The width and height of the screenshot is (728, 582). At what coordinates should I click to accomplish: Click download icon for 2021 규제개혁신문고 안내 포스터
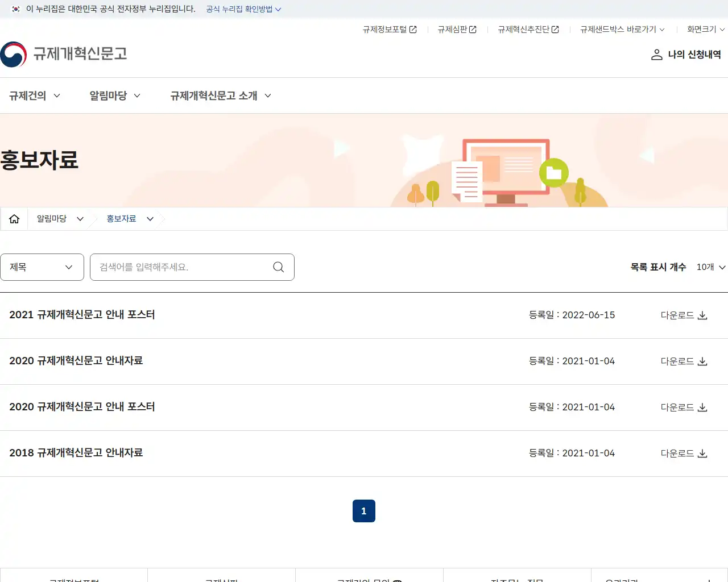(702, 315)
